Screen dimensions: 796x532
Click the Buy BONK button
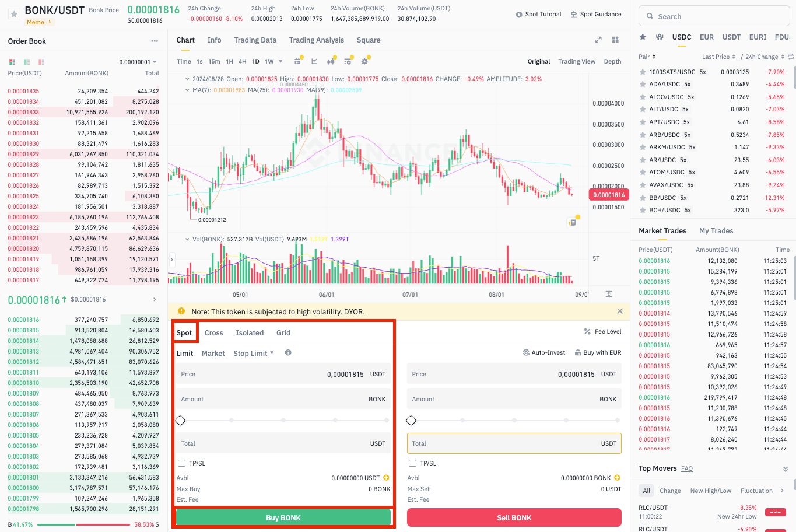pyautogui.click(x=283, y=517)
